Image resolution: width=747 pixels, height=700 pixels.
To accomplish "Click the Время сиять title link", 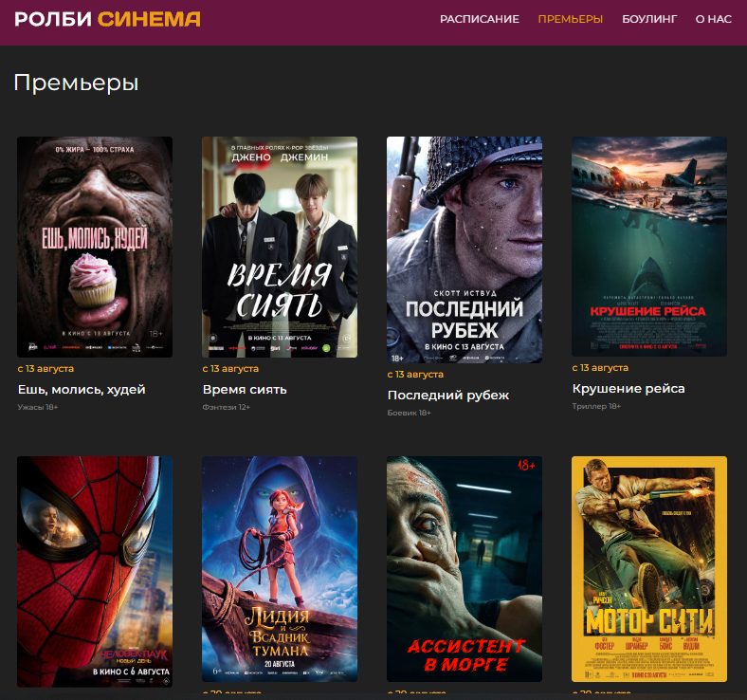I will click(x=245, y=390).
